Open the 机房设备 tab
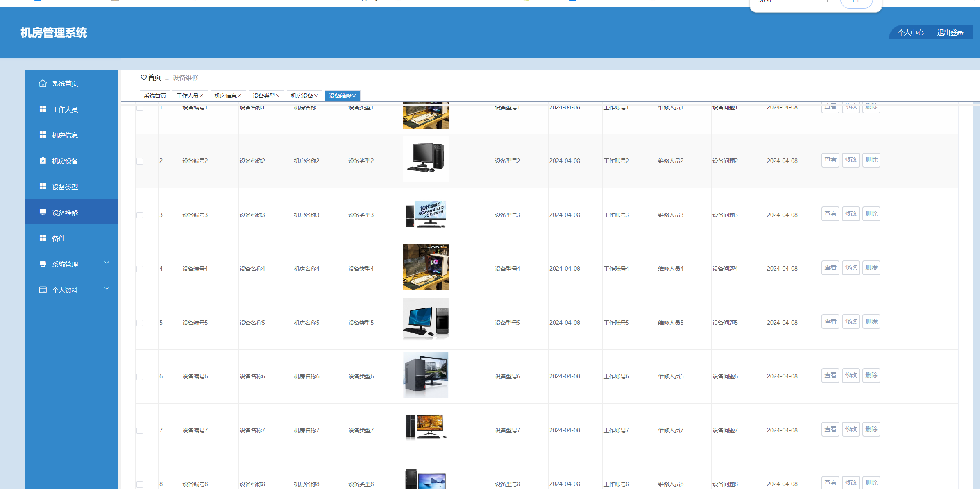This screenshot has width=980, height=489. 302,96
